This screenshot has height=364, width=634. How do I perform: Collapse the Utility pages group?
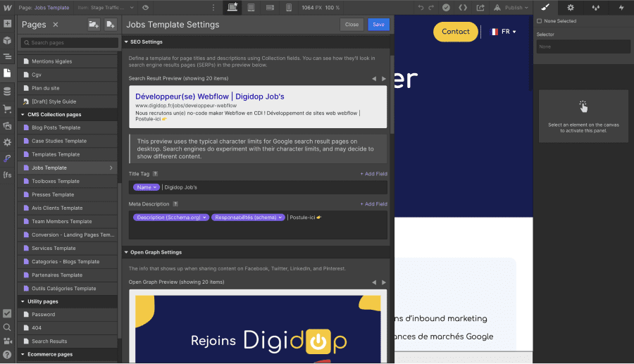pos(23,301)
